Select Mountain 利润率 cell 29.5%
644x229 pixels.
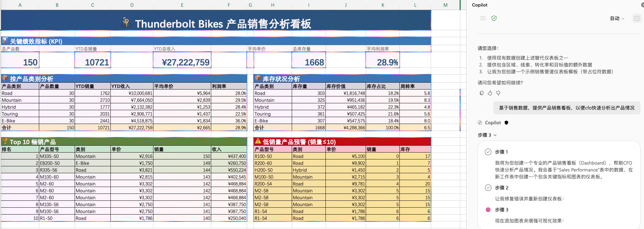pyautogui.click(x=229, y=100)
